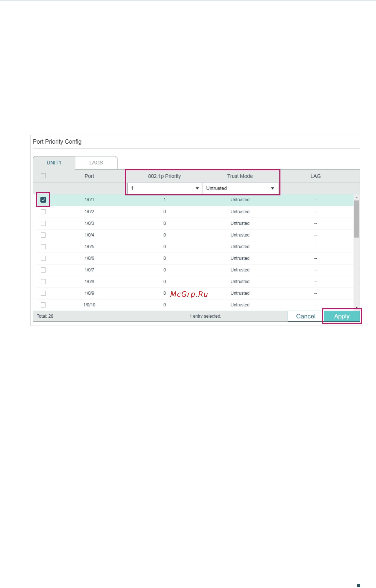The height and width of the screenshot is (588, 376).
Task: Click the Cancel button
Action: 306,316
